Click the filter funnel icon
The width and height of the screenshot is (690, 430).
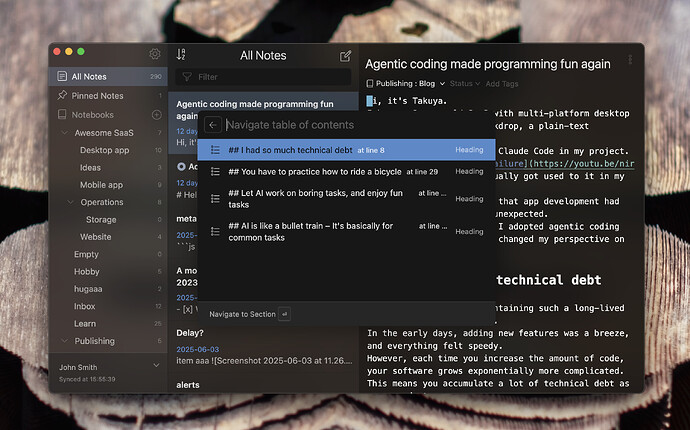[x=187, y=77]
